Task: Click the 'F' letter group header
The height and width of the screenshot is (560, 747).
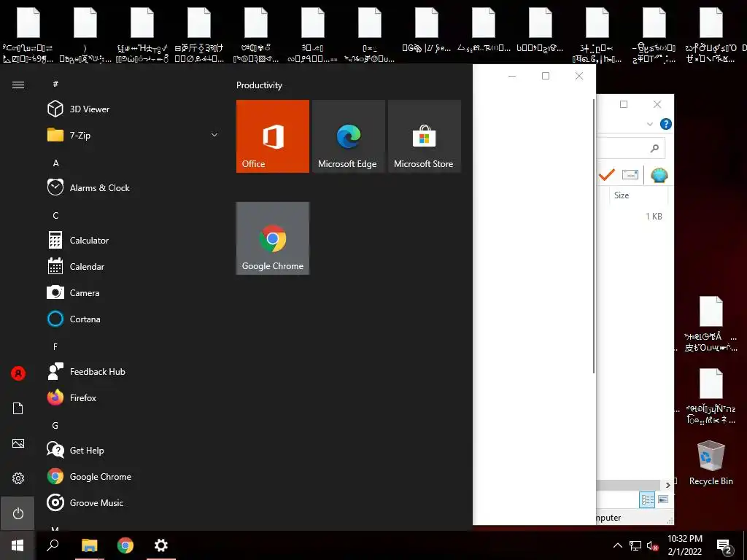Action: [x=55, y=346]
